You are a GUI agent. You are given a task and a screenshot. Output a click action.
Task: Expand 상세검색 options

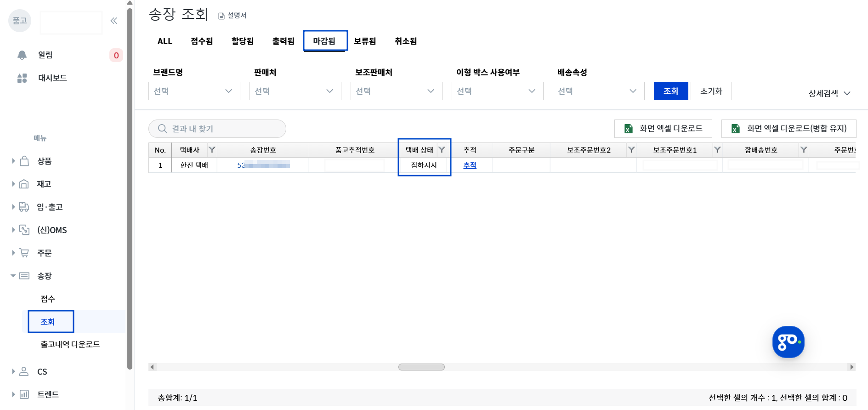[829, 93]
